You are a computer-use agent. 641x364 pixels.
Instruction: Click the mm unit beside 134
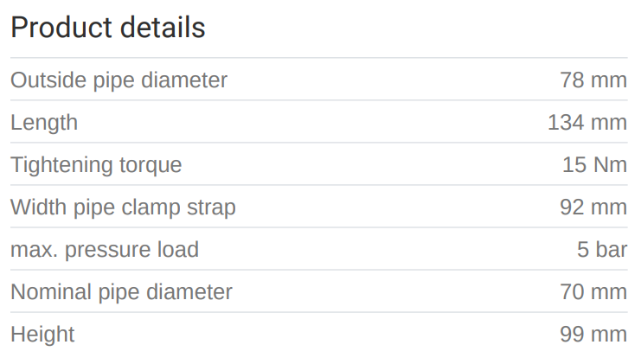[x=609, y=123]
